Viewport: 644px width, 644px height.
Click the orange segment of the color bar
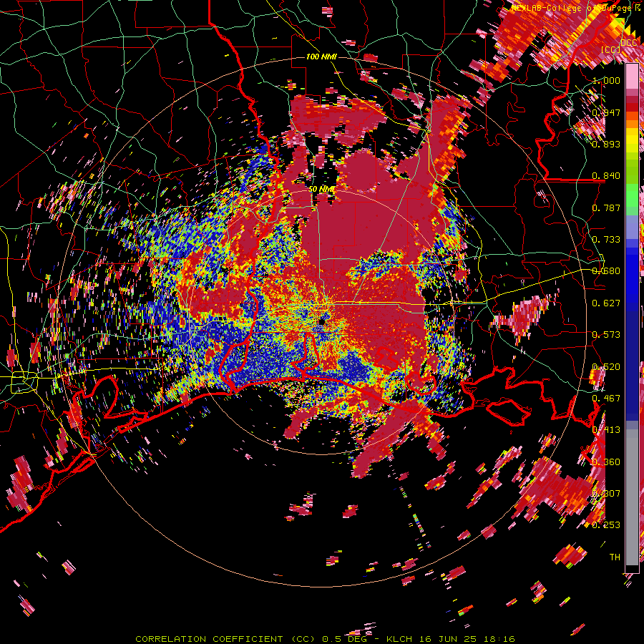632,120
